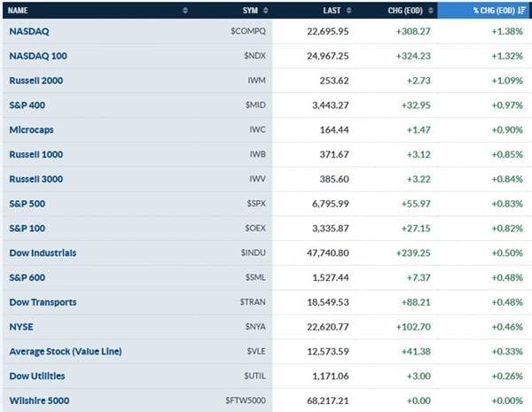
Task: Select the $MID symbol cell
Action: click(255, 105)
